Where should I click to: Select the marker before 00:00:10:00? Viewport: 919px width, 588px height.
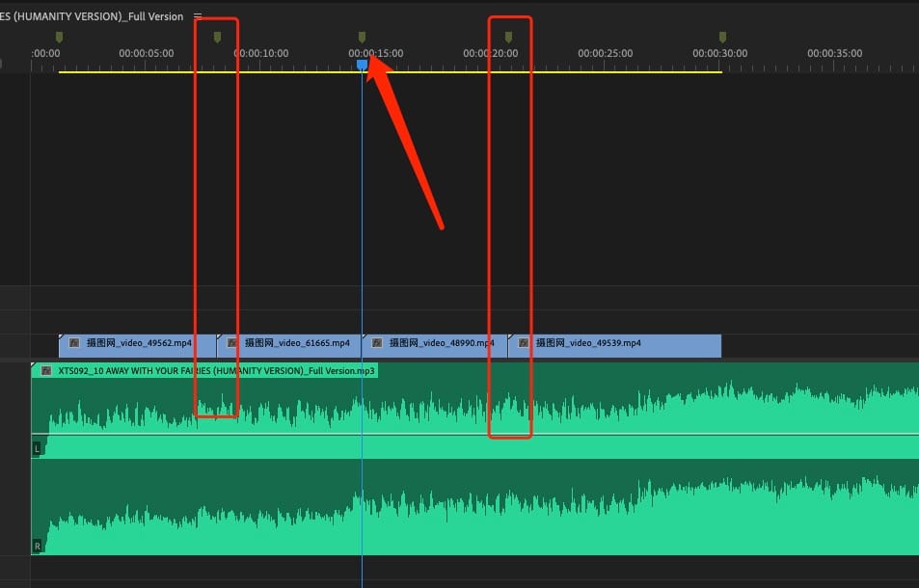click(x=217, y=37)
